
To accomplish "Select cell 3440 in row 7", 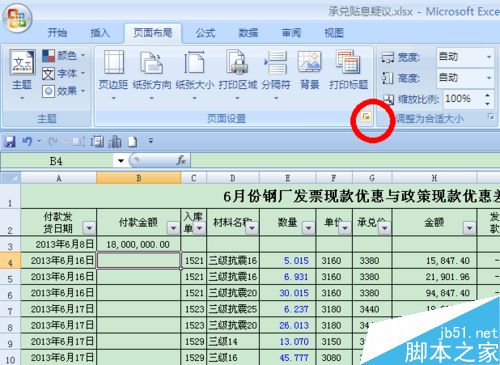I will pos(372,309).
